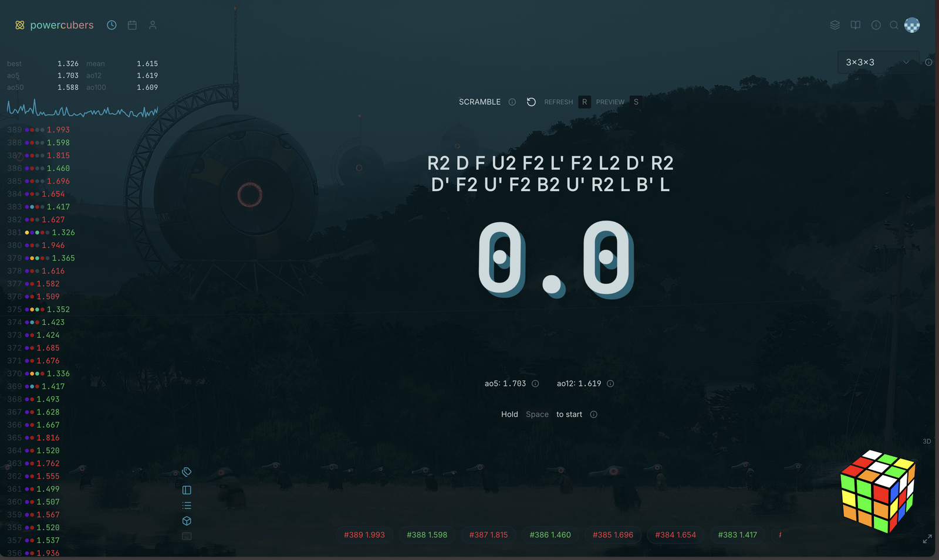Select solve 380 with time 1.946
The image size is (939, 560).
pyautogui.click(x=36, y=246)
